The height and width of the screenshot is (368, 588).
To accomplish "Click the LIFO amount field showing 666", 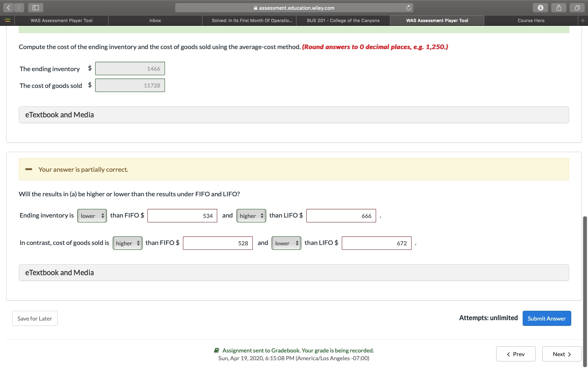I will tap(341, 216).
